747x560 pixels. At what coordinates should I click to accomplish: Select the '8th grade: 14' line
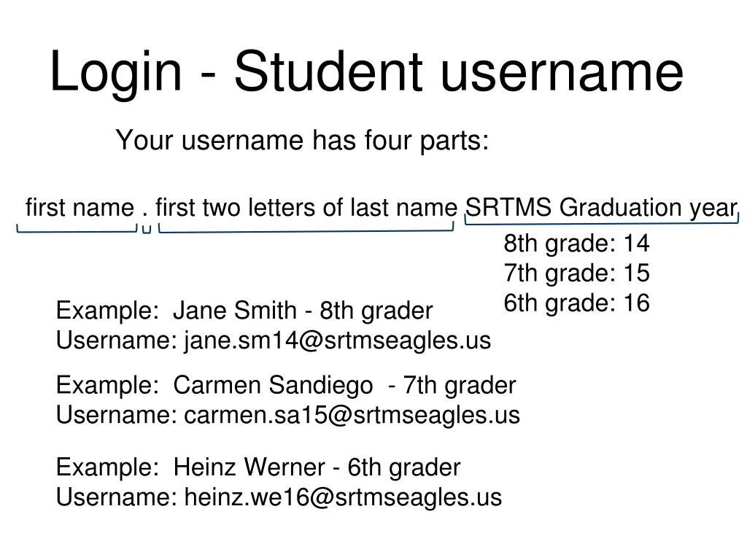pos(576,244)
